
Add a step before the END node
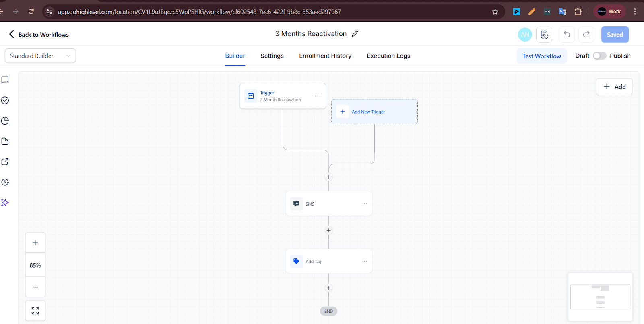coord(328,288)
